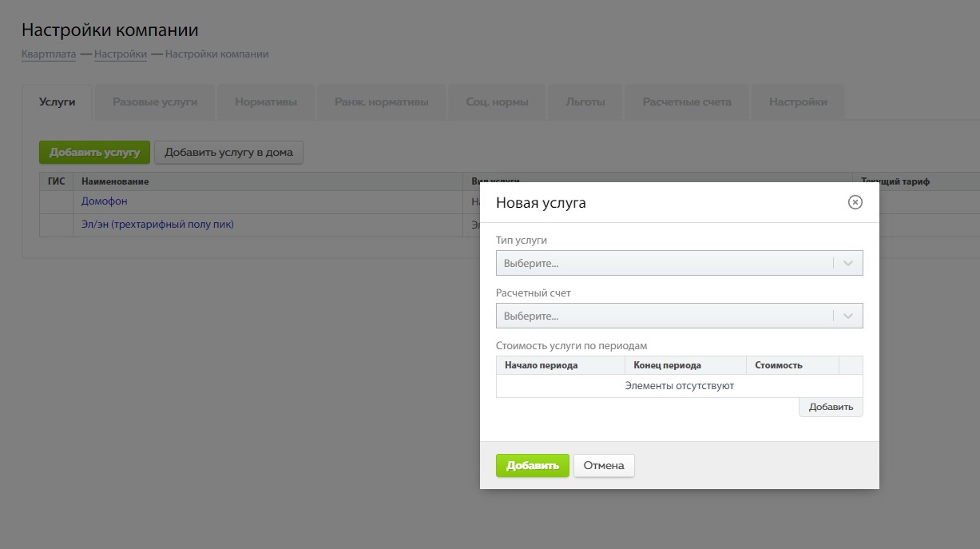Confirm with the green Добавить button
The width and height of the screenshot is (980, 549).
click(x=533, y=466)
